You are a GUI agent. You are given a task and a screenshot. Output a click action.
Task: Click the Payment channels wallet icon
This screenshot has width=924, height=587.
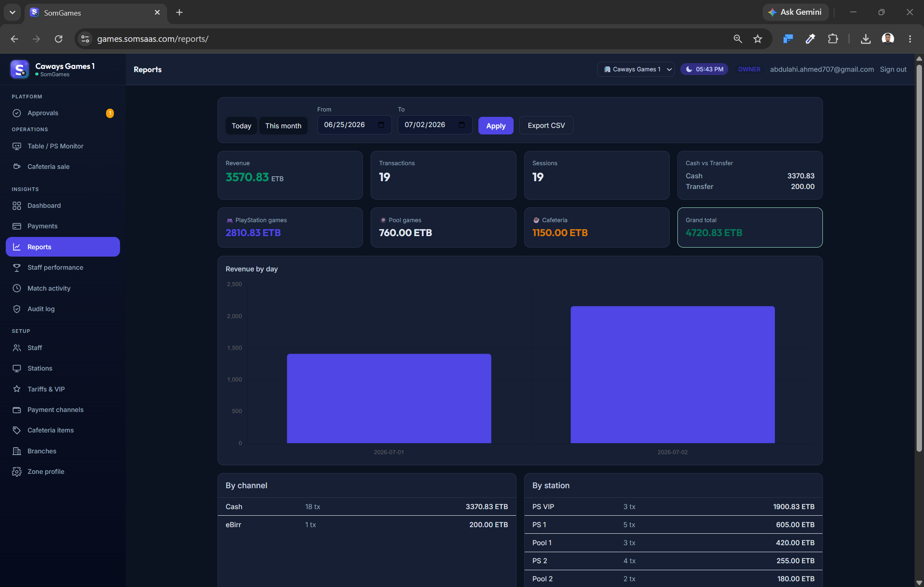17,410
